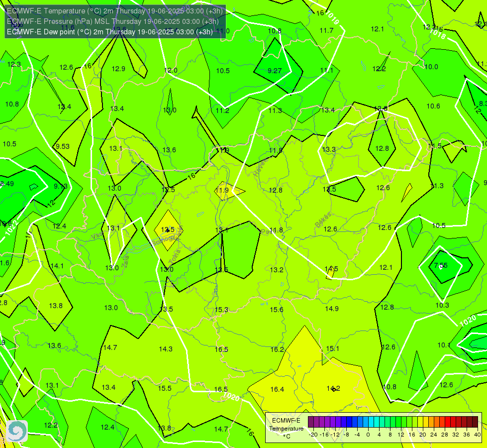Click the 15.3 temperature value
The height and width of the screenshot is (448, 487).
point(221,310)
